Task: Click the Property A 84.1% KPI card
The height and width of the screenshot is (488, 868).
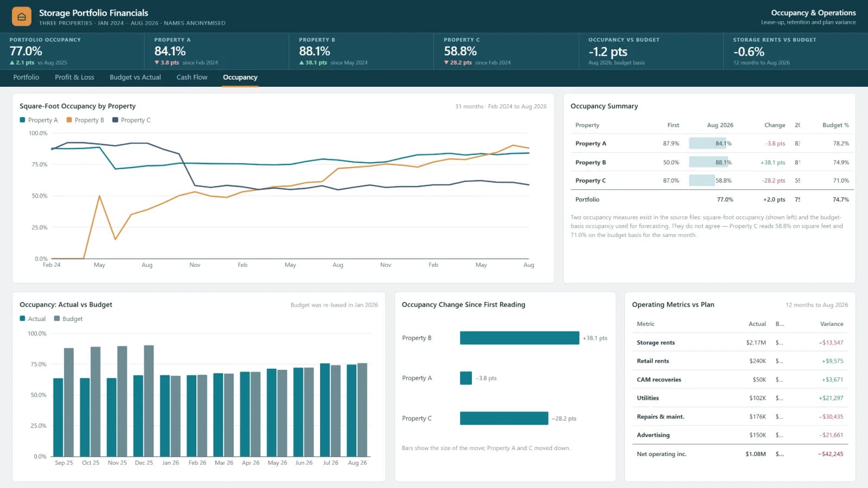Action: point(217,51)
